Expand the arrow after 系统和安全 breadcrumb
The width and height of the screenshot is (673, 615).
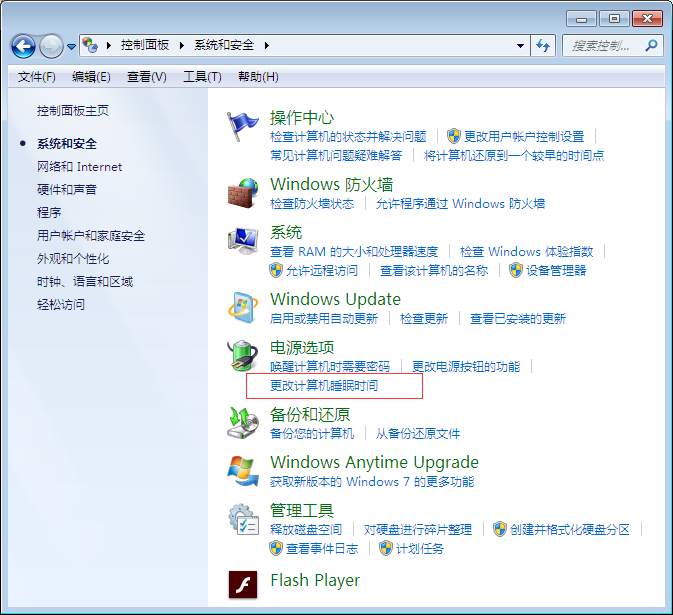coord(267,45)
